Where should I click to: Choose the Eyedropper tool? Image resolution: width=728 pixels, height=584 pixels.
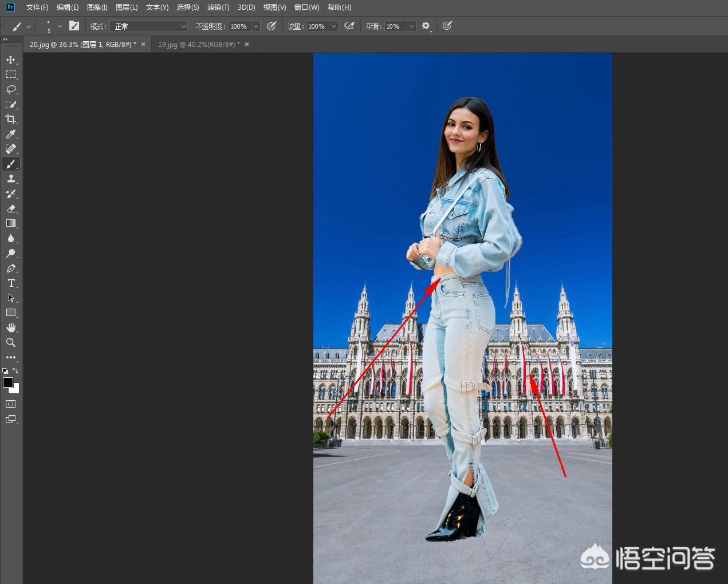pos(11,134)
